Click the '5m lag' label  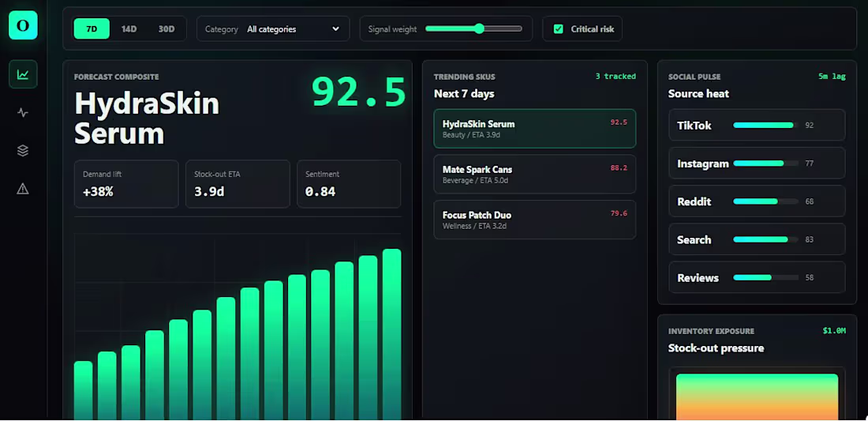[832, 77]
